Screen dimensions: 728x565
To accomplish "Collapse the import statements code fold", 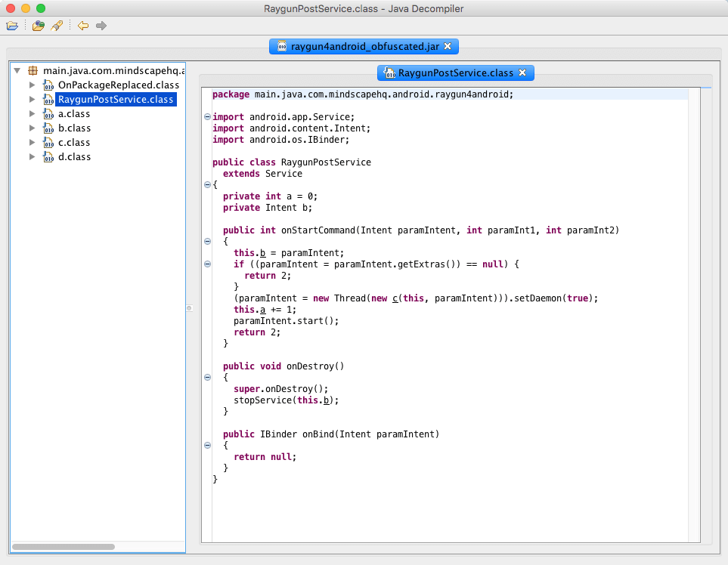I will pyautogui.click(x=206, y=116).
